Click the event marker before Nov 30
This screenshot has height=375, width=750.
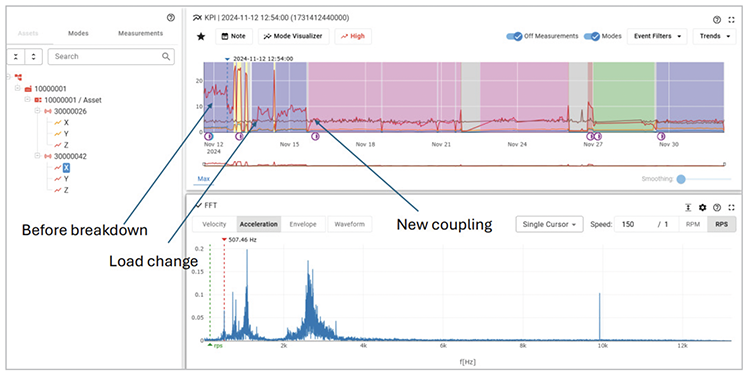pyautogui.click(x=661, y=136)
